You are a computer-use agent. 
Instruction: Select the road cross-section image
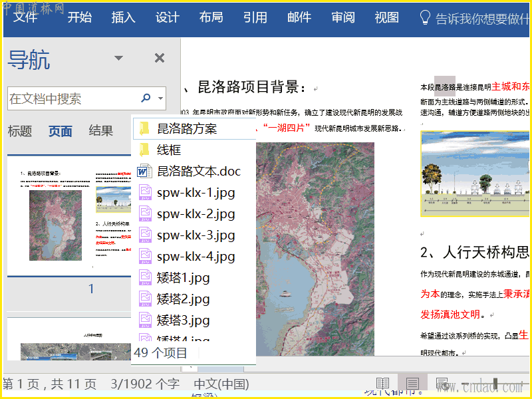coord(475,174)
